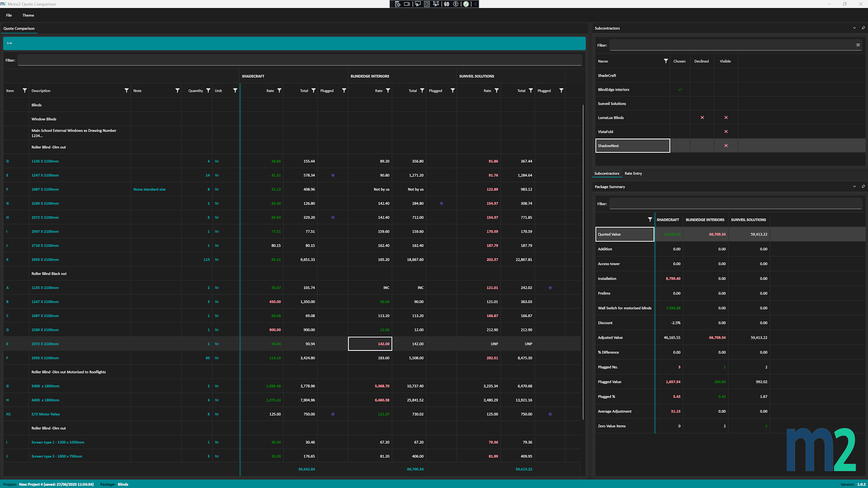Image resolution: width=868 pixels, height=488 pixels.
Task: Expand the Subcontractors panel dropdown chevron
Action: [x=854, y=28]
